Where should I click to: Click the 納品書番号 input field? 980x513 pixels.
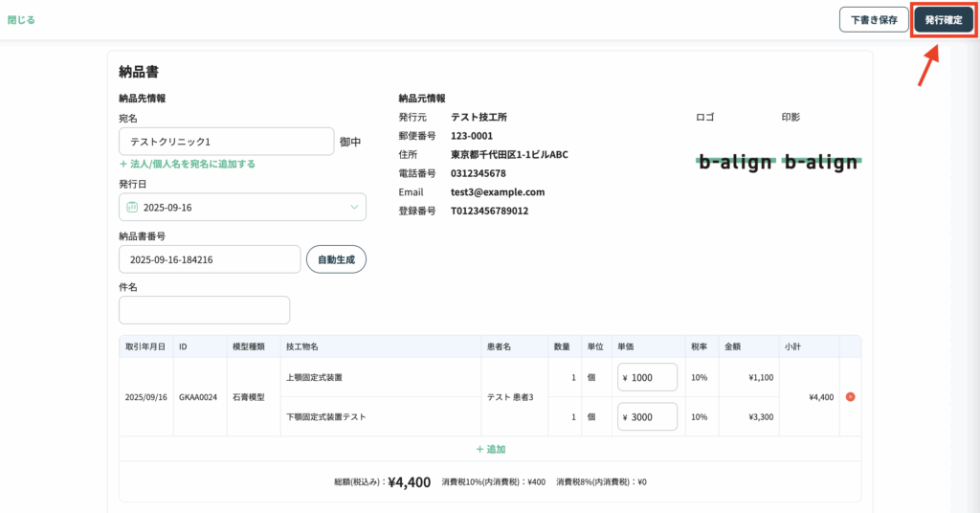coord(210,259)
